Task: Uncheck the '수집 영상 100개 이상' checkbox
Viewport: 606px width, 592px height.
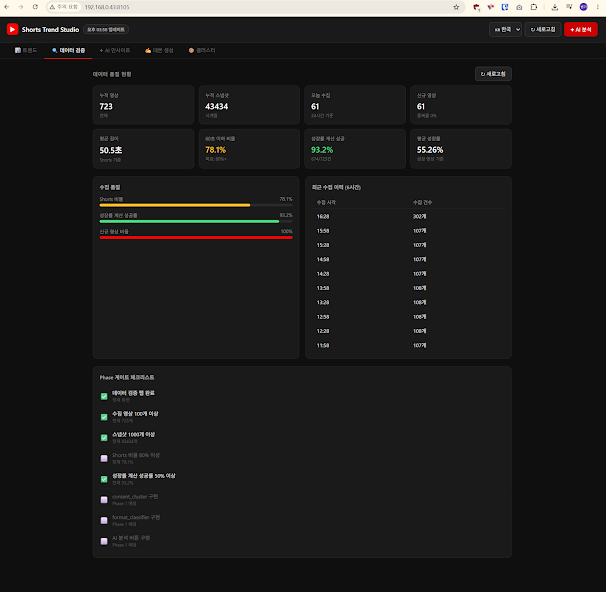Action: coord(104,417)
